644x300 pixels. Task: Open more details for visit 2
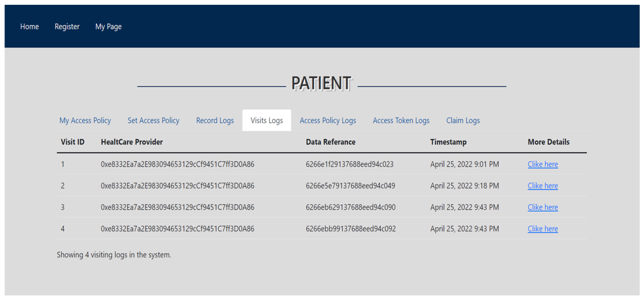(x=543, y=186)
